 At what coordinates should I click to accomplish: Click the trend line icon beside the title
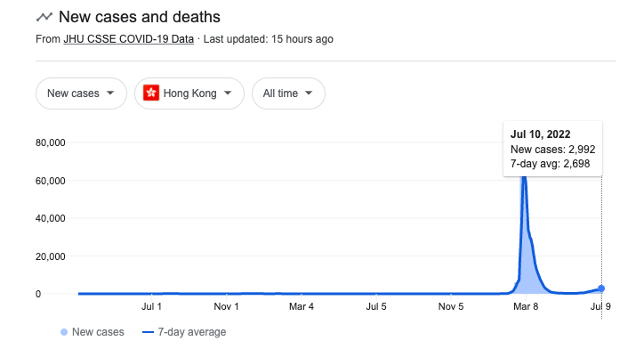click(x=44, y=17)
